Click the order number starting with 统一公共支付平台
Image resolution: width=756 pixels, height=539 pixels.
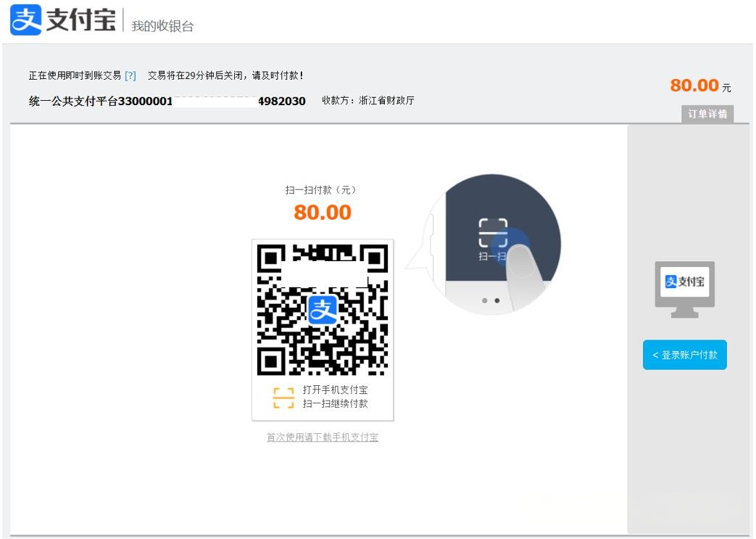(x=167, y=101)
